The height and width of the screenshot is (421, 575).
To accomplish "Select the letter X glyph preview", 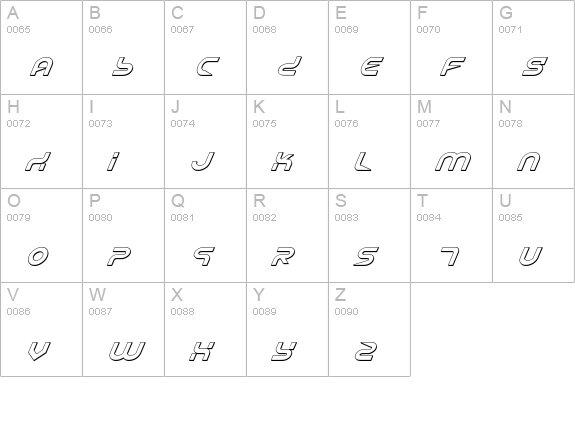I will click(202, 351).
